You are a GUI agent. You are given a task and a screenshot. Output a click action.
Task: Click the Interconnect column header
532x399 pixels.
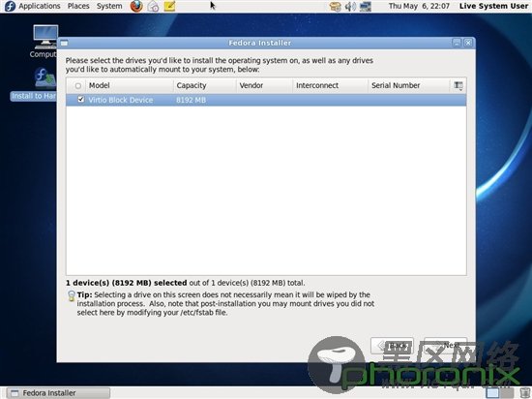pyautogui.click(x=330, y=85)
